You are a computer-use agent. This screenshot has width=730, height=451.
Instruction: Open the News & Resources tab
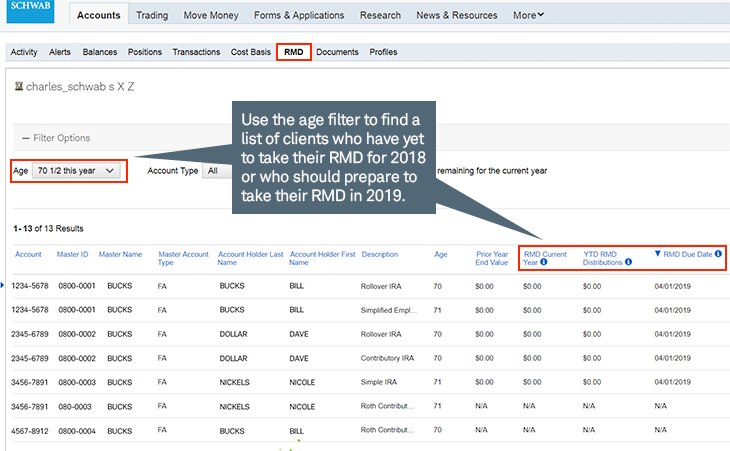point(457,15)
